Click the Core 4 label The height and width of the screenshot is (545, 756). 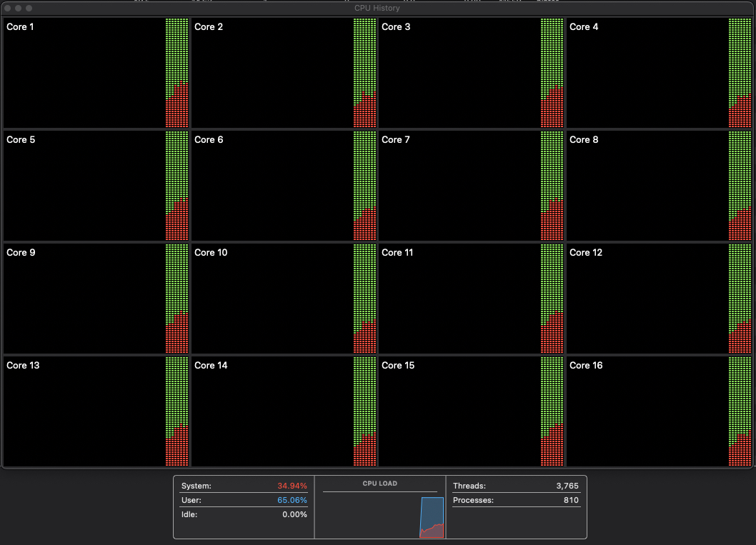coord(584,27)
